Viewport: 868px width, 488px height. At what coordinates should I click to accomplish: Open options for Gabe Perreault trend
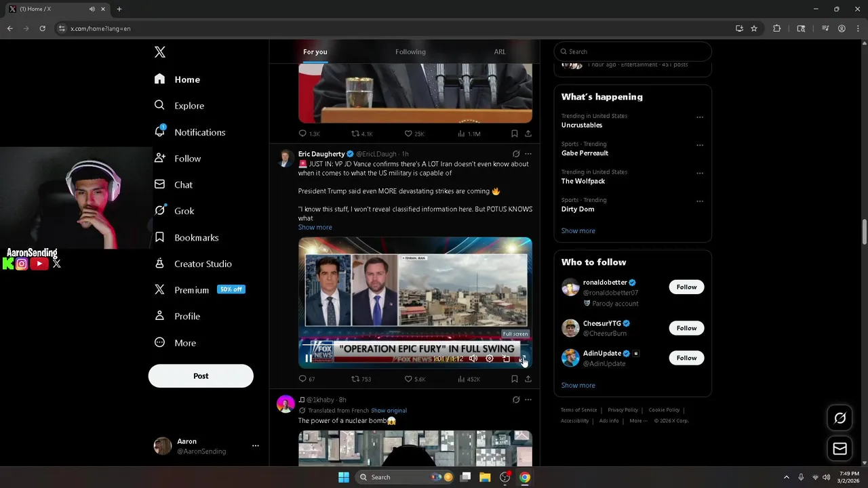[700, 145]
